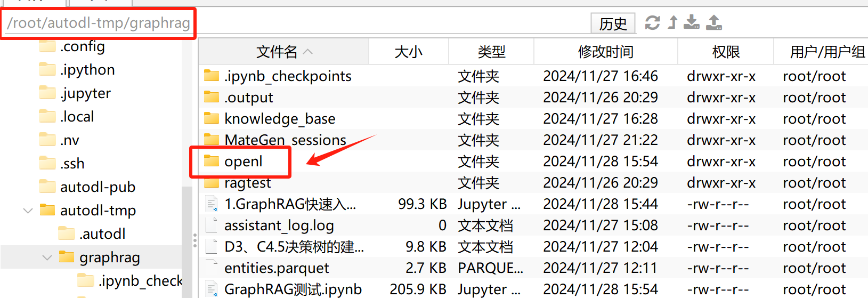Click the entities.parquet file icon
868x298 pixels.
[x=212, y=267]
